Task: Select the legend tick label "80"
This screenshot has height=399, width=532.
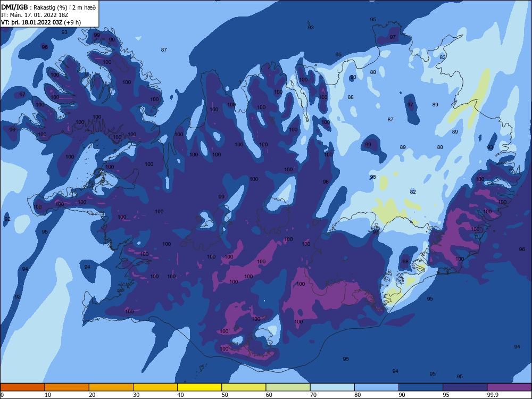Action: click(358, 395)
